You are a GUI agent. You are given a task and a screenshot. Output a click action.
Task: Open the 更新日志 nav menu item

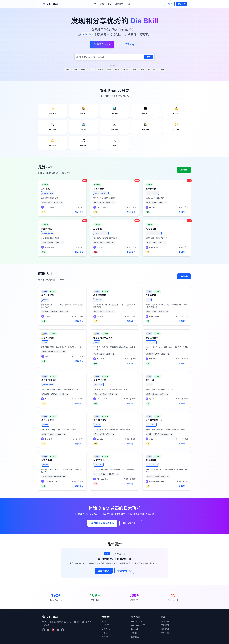pyautogui.click(x=119, y=4)
